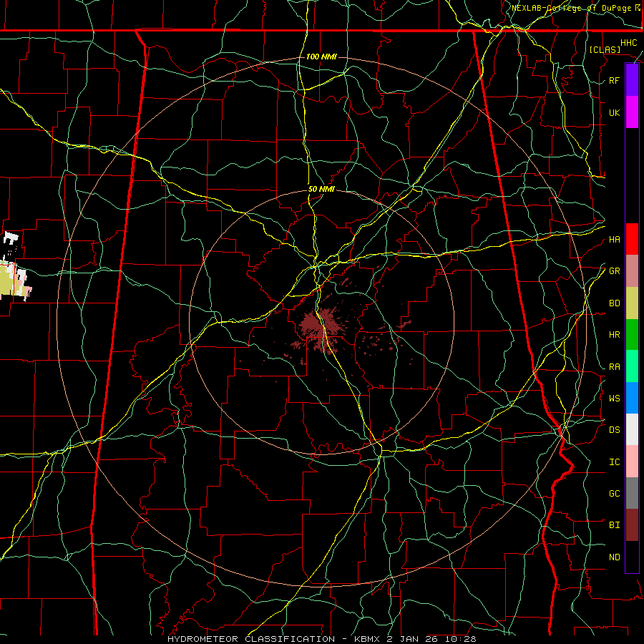Image resolution: width=644 pixels, height=644 pixels.
Task: Click the GC gray legend swatch
Action: tap(632, 493)
